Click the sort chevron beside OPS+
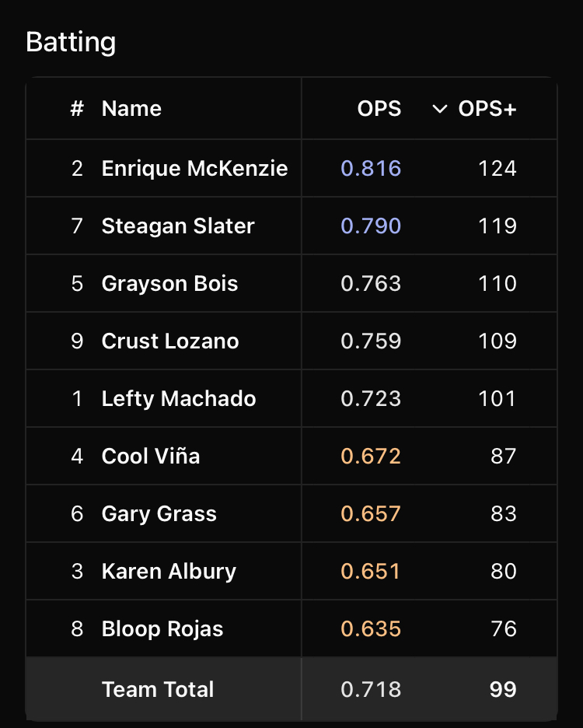 click(440, 109)
